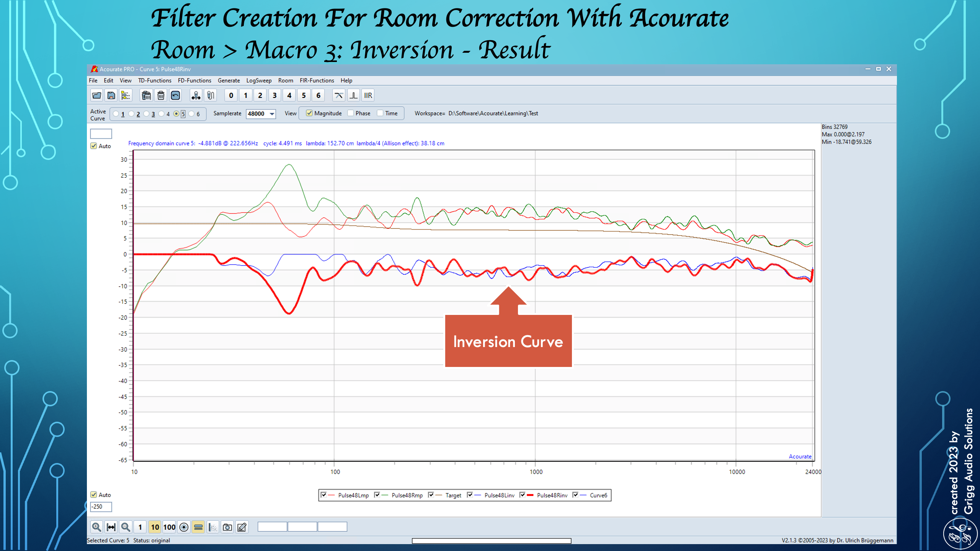Open the FD-Functions menu
This screenshot has height=551, width=980.
point(194,80)
